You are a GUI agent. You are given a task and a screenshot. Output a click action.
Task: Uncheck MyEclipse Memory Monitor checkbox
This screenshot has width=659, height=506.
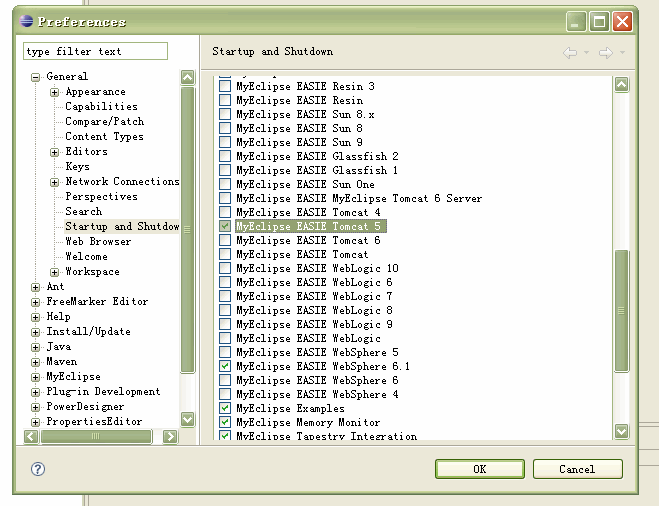pos(225,422)
